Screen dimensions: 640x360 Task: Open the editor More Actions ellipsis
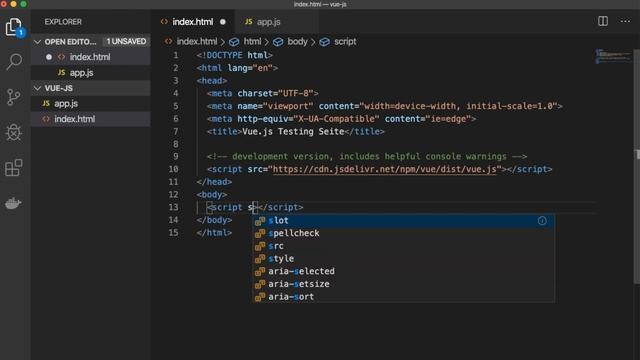(625, 21)
